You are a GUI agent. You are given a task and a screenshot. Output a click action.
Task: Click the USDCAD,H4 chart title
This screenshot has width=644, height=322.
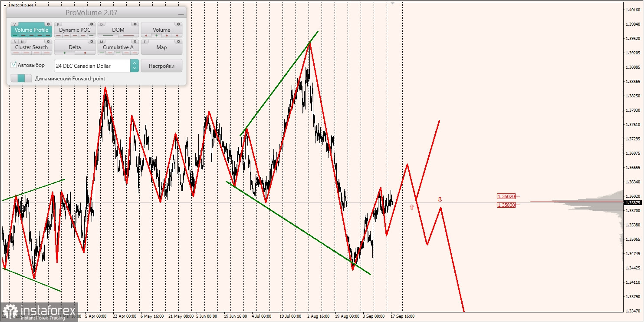click(21, 5)
